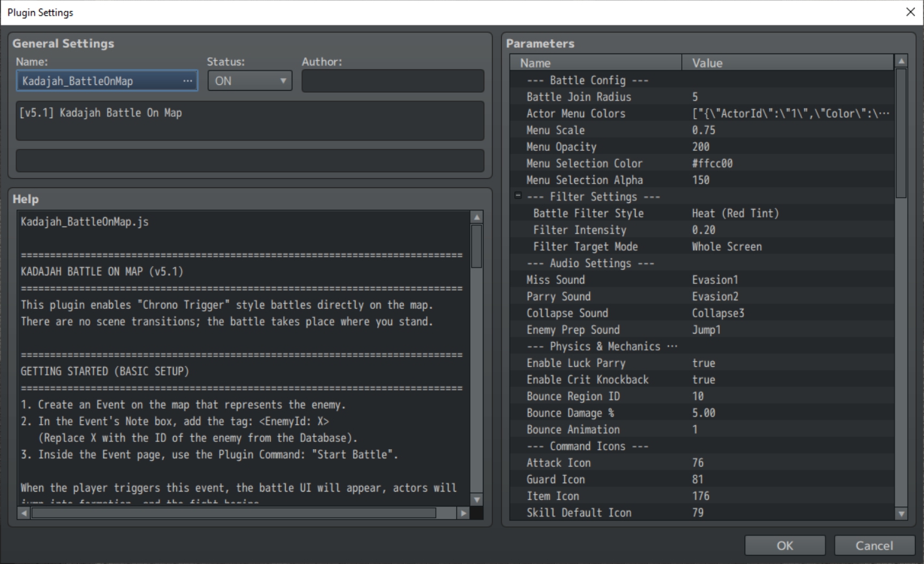Click the #ffcc00 Menu Selection Color value
Viewport: 924px width, 564px height.
[x=712, y=163]
